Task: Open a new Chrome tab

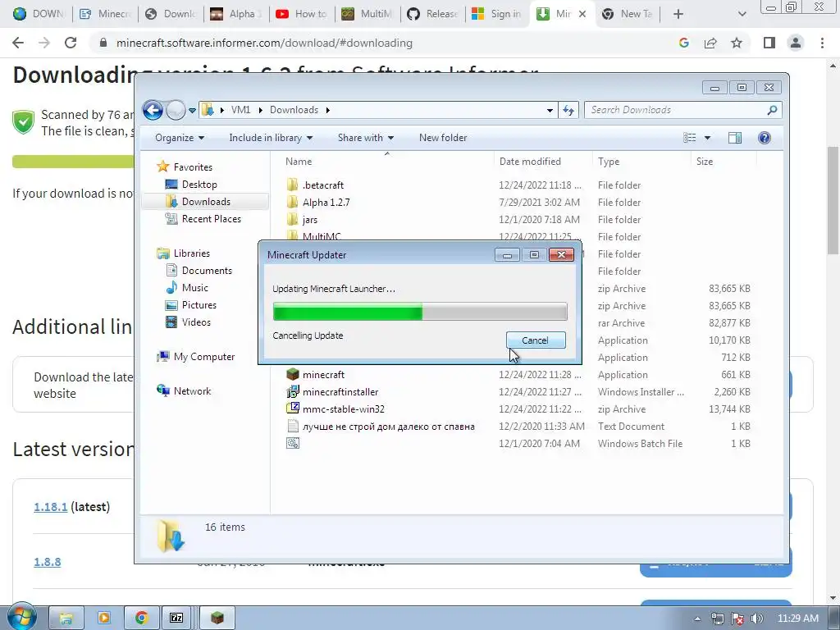Action: [x=678, y=14]
